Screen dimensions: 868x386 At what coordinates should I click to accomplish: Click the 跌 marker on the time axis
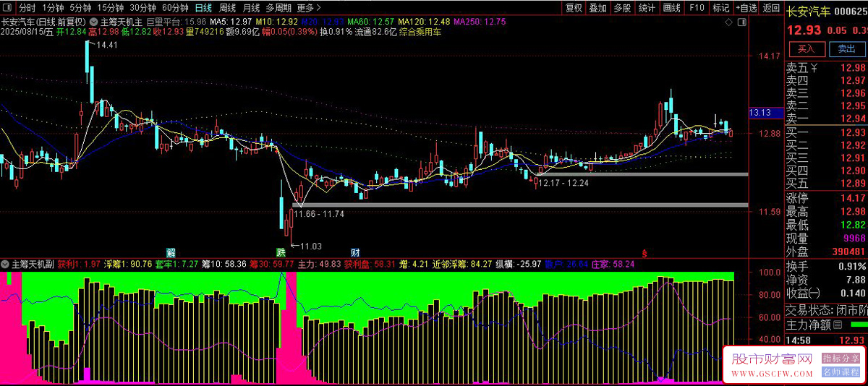coord(281,252)
